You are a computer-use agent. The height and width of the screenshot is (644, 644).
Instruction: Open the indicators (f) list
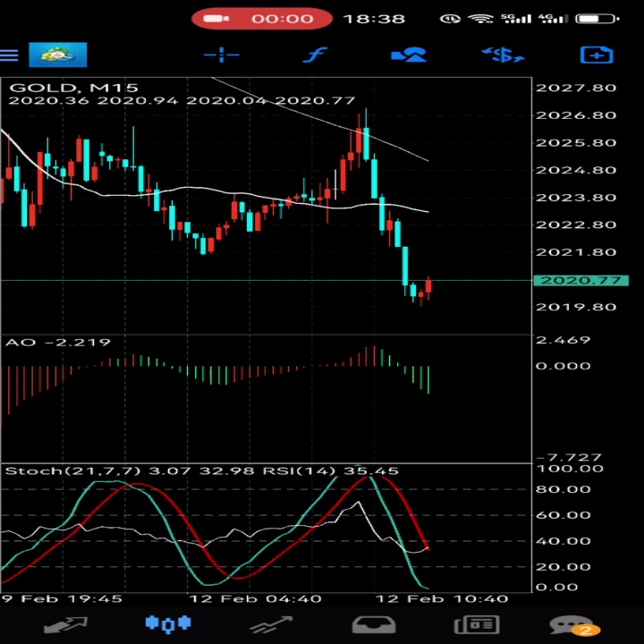pos(315,55)
